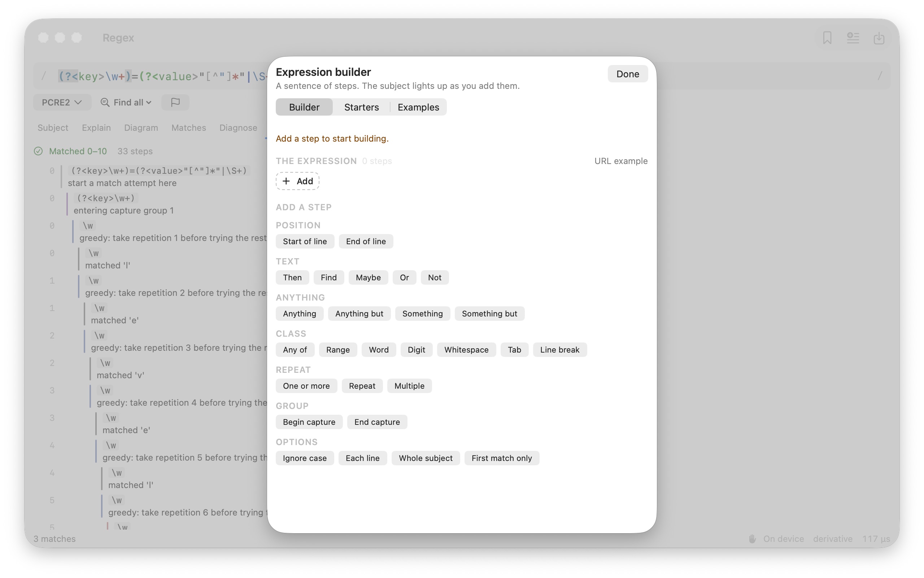
Task: Add the Multiple repeat step
Action: (409, 386)
